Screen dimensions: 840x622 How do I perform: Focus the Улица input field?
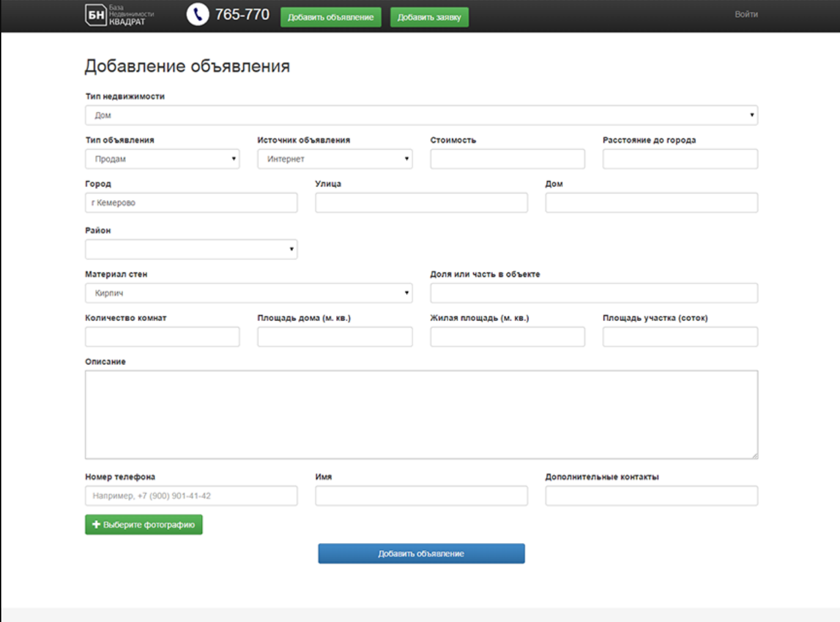point(422,203)
